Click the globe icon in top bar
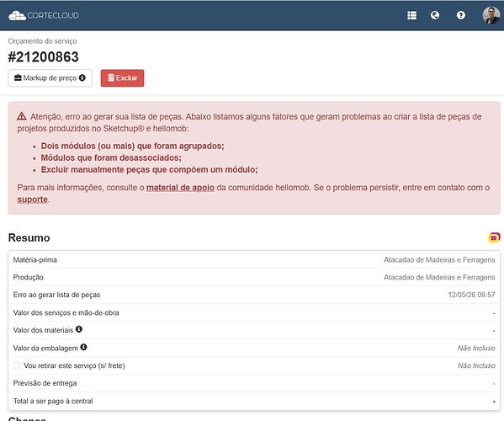The width and height of the screenshot is (504, 421). click(x=435, y=15)
